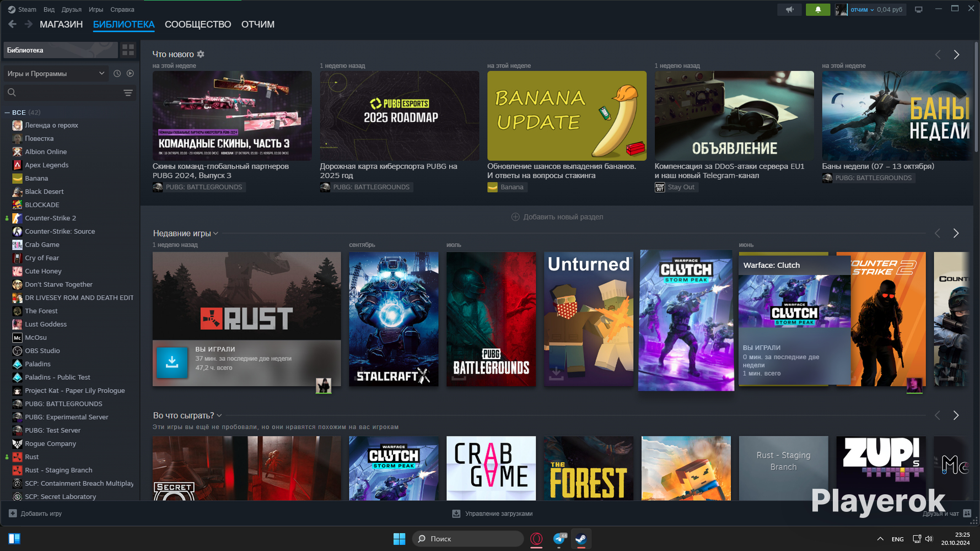The height and width of the screenshot is (551, 980).
Task: Open What's New settings gear
Action: [x=201, y=54]
